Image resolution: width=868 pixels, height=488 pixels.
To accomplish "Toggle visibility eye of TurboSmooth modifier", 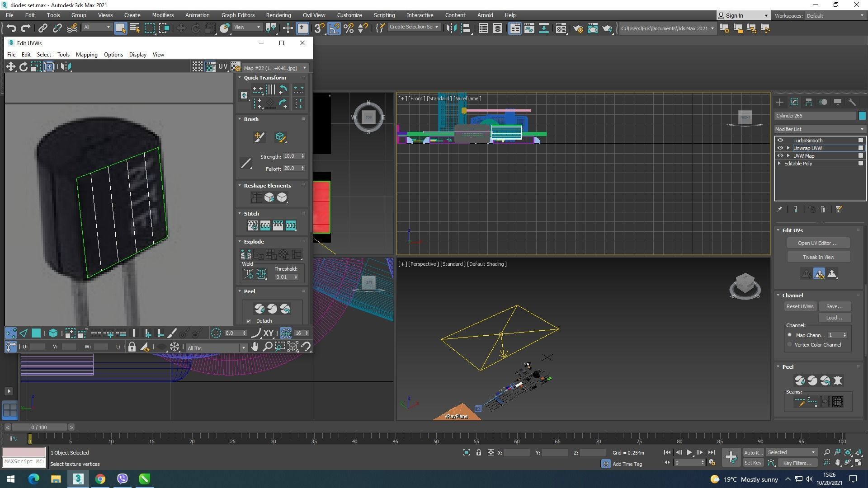I will click(x=780, y=141).
